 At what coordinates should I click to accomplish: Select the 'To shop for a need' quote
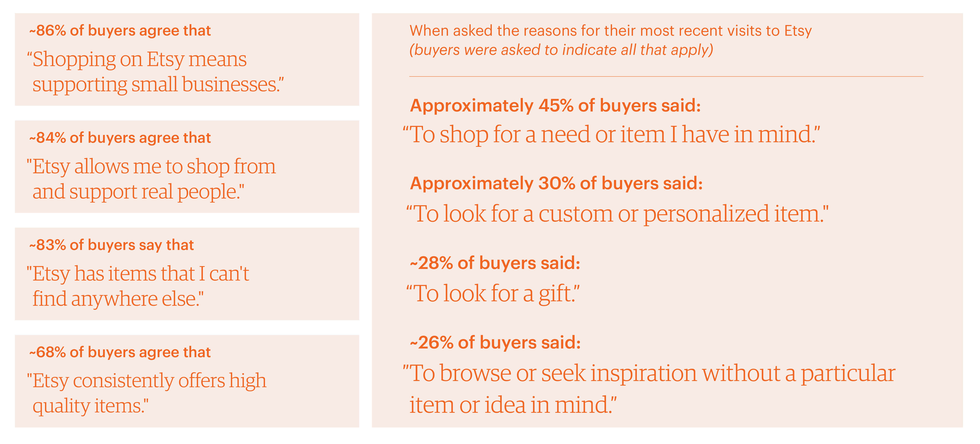[611, 135]
